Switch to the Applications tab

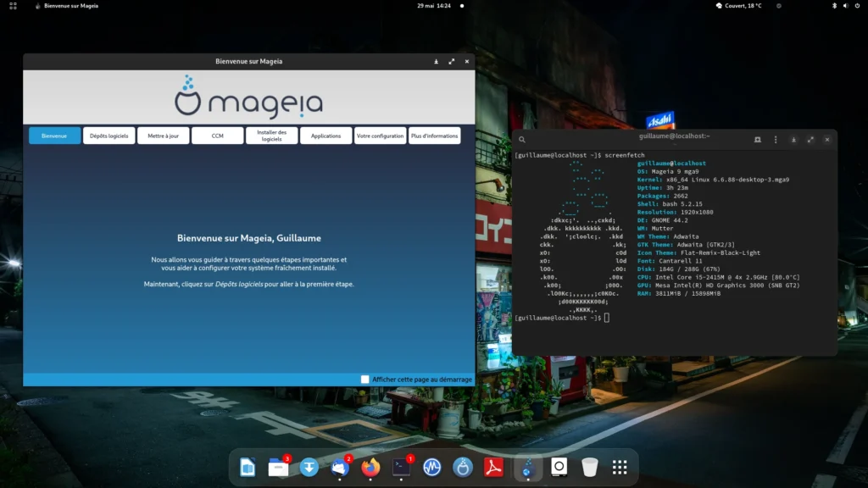pos(326,136)
